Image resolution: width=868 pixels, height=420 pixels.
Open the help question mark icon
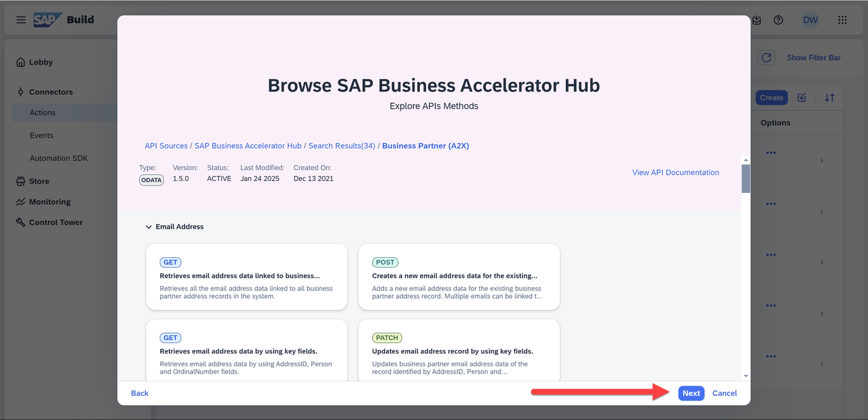tap(778, 20)
